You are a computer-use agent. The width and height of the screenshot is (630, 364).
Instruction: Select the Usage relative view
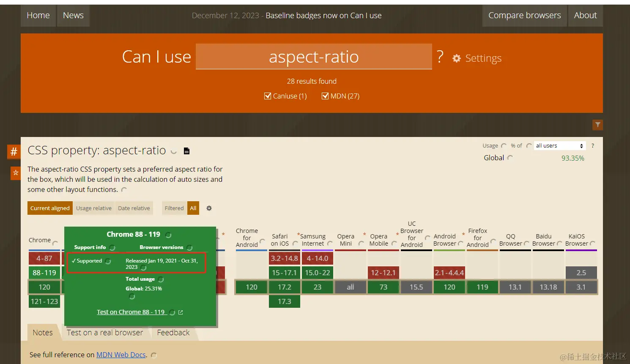pyautogui.click(x=94, y=208)
